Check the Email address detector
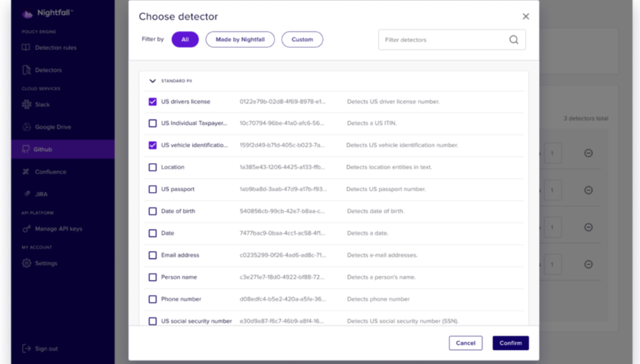The height and width of the screenshot is (364, 640). point(152,255)
